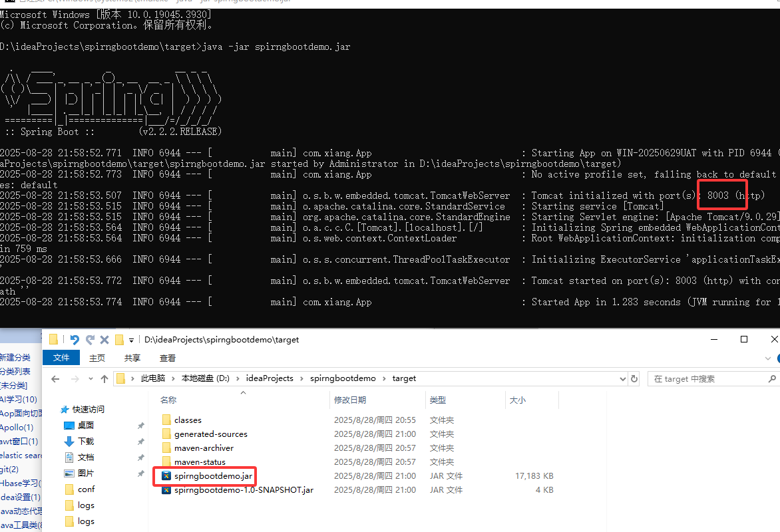Open the customize quick access toolbar dropdown
This screenshot has width=780, height=532.
pyautogui.click(x=131, y=340)
